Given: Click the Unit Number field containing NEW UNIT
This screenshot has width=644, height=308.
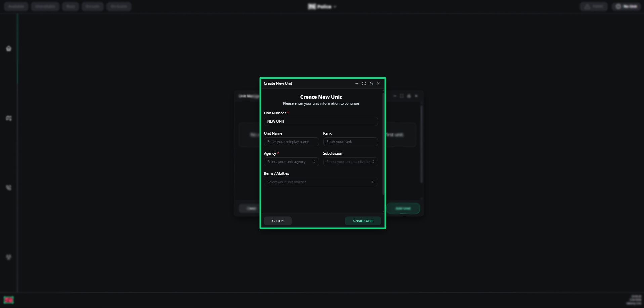Looking at the screenshot, I should [321, 121].
